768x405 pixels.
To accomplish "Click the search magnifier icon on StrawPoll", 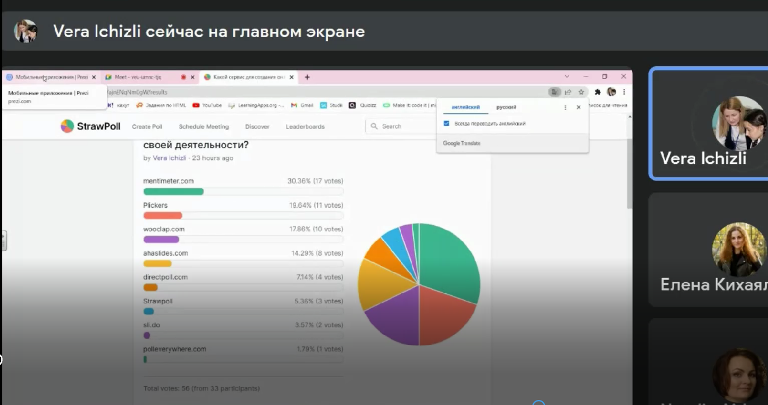I will (374, 126).
